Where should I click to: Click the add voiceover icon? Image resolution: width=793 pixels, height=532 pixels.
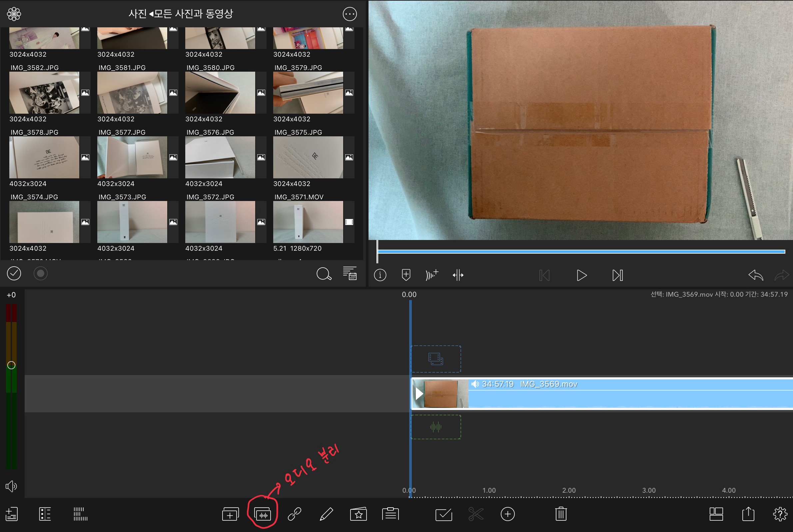coord(432,275)
